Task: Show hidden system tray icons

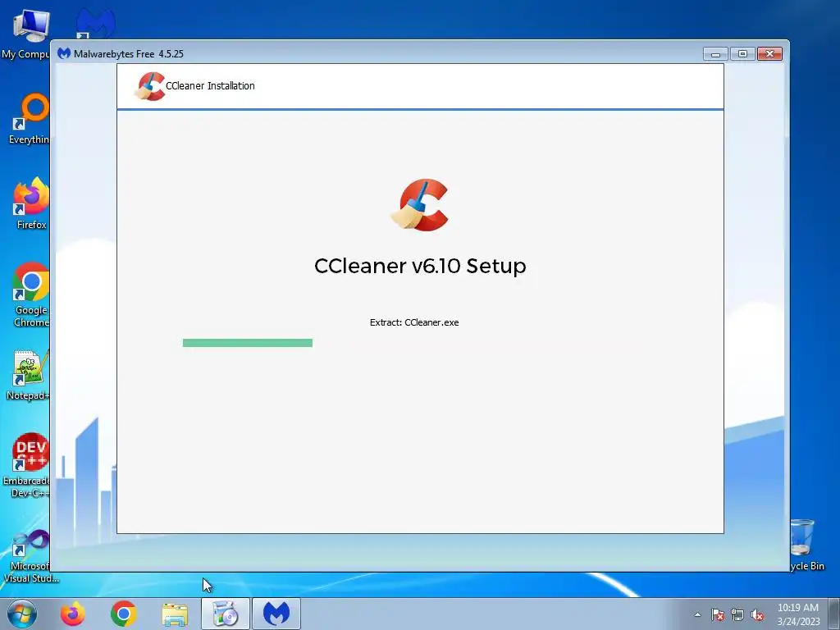Action: point(697,614)
